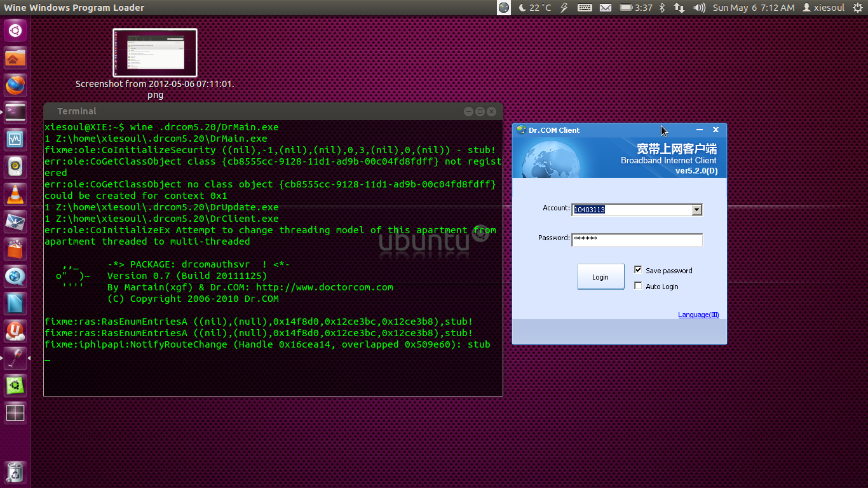Click the lightning bolt indicator in the panel
868x488 pixels.
pos(564,8)
